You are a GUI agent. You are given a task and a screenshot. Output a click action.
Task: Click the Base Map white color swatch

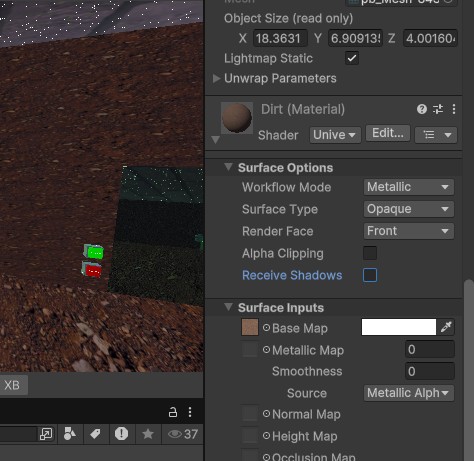click(x=399, y=327)
